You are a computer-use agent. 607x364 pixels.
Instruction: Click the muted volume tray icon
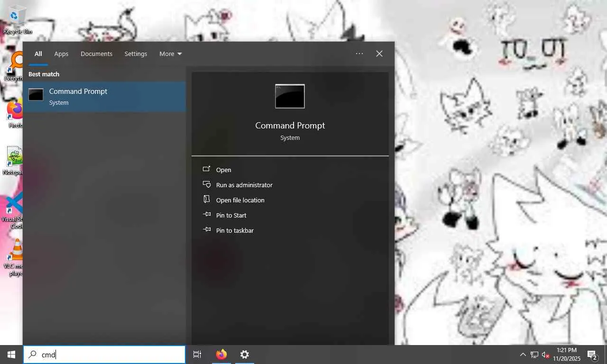click(x=546, y=355)
